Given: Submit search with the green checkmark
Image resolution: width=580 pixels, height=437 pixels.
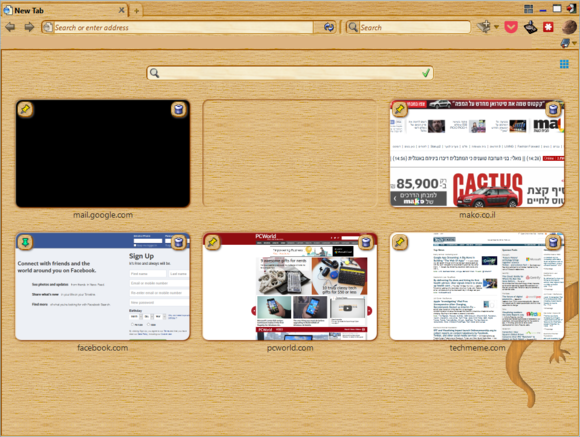Looking at the screenshot, I should [426, 73].
